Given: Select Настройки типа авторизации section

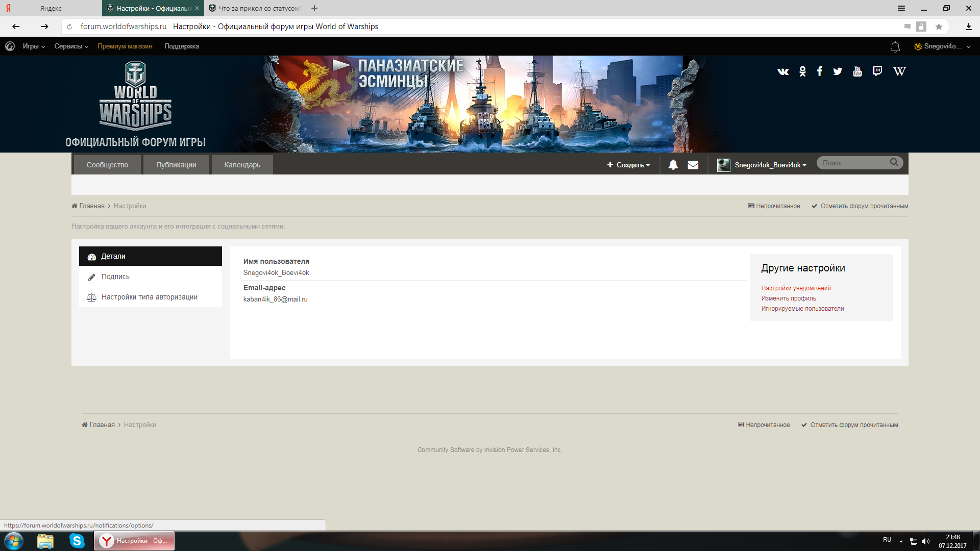Looking at the screenshot, I should tap(151, 297).
